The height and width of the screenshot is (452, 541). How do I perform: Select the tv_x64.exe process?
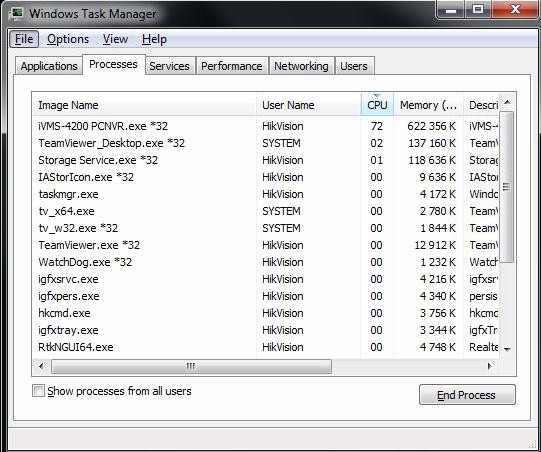(266, 211)
